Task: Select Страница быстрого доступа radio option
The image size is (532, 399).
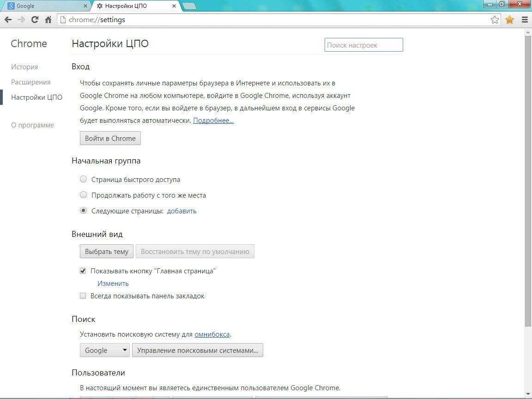Action: [83, 179]
